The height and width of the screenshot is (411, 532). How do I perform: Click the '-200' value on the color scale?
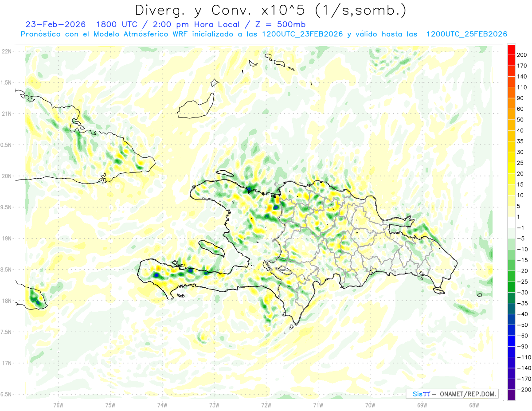(x=524, y=389)
